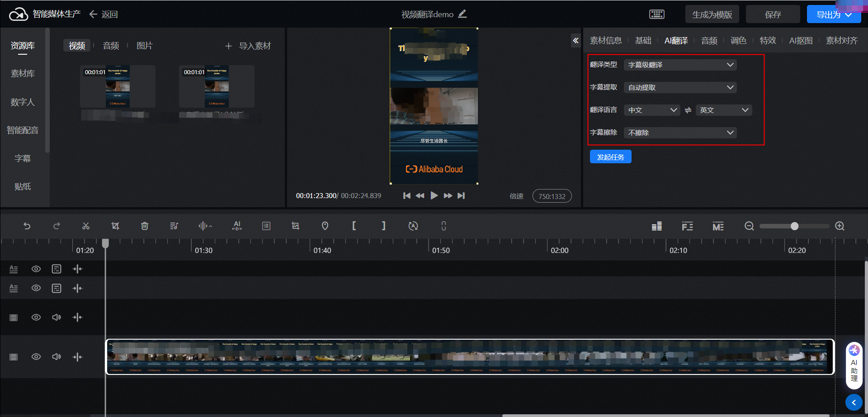Open 倍速 playback speed selector
The image size is (868, 417).
pos(516,196)
